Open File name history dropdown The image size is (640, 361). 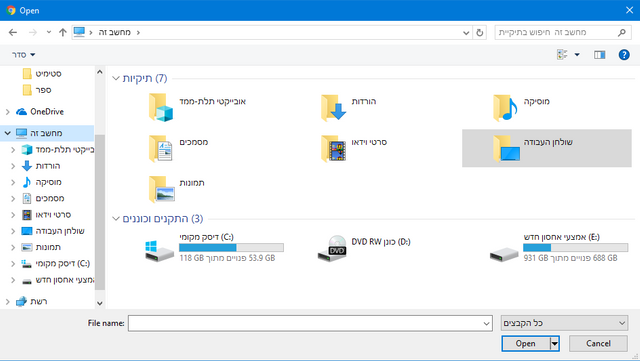click(486, 323)
